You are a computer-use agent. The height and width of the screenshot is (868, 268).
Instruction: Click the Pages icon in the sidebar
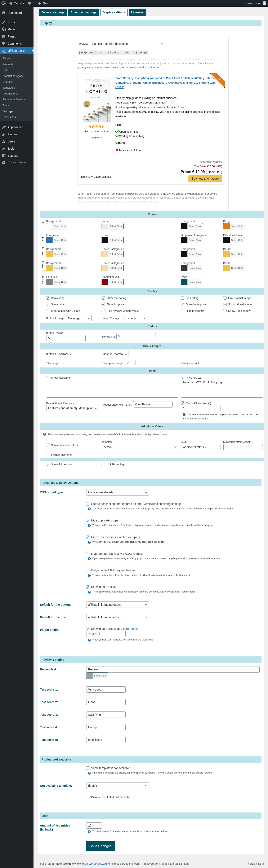[4, 36]
